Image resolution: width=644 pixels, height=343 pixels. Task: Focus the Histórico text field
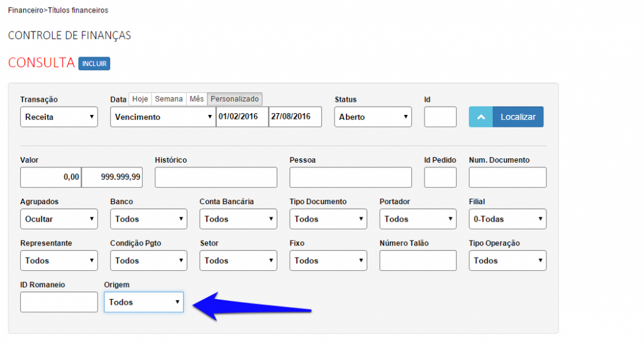click(x=216, y=178)
